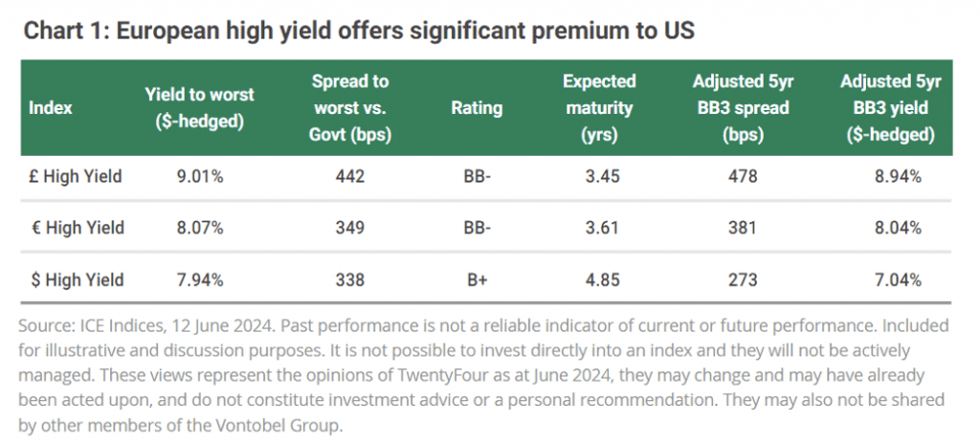Select the £ High Yield row label

(77, 176)
